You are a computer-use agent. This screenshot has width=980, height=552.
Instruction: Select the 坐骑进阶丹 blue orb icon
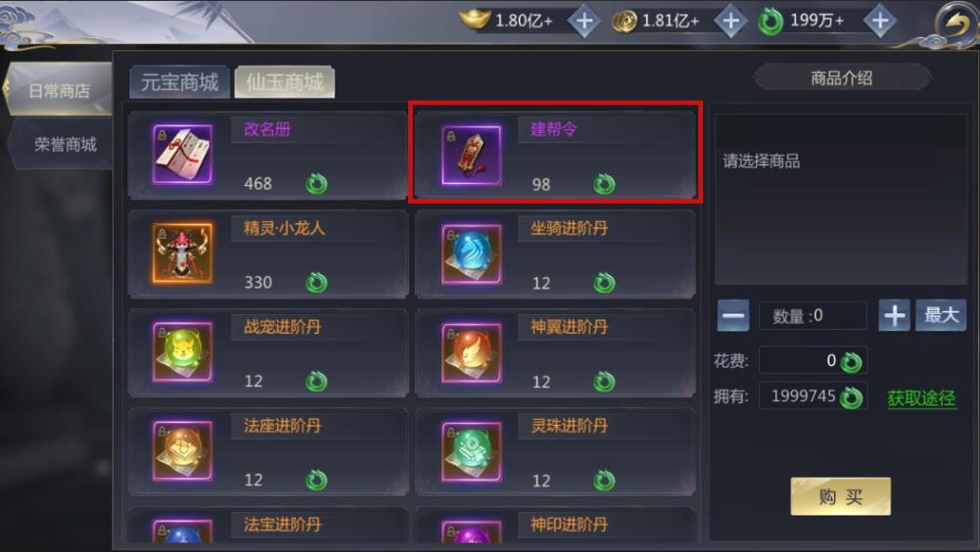point(471,253)
